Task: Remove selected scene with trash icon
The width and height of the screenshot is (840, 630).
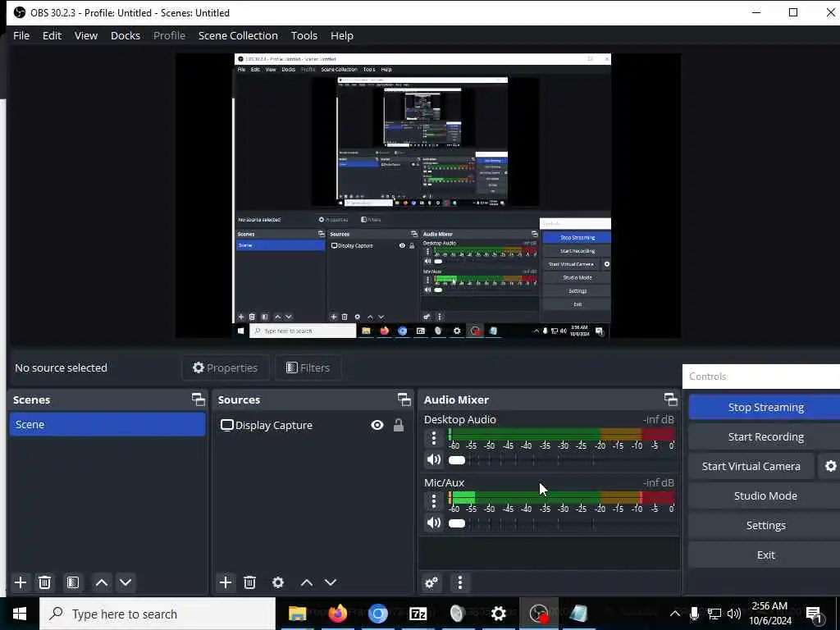Action: tap(45, 582)
